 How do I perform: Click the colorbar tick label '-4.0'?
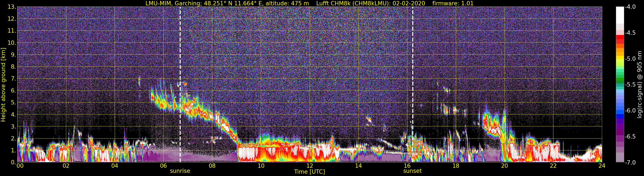coord(630,7)
